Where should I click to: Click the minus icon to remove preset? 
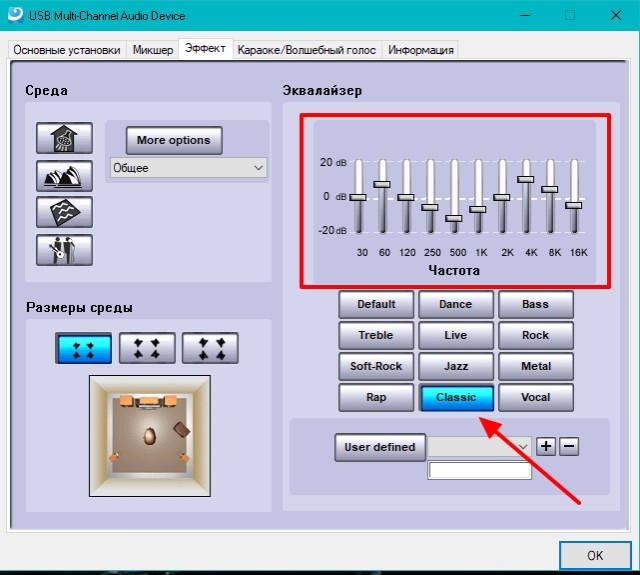(x=569, y=446)
